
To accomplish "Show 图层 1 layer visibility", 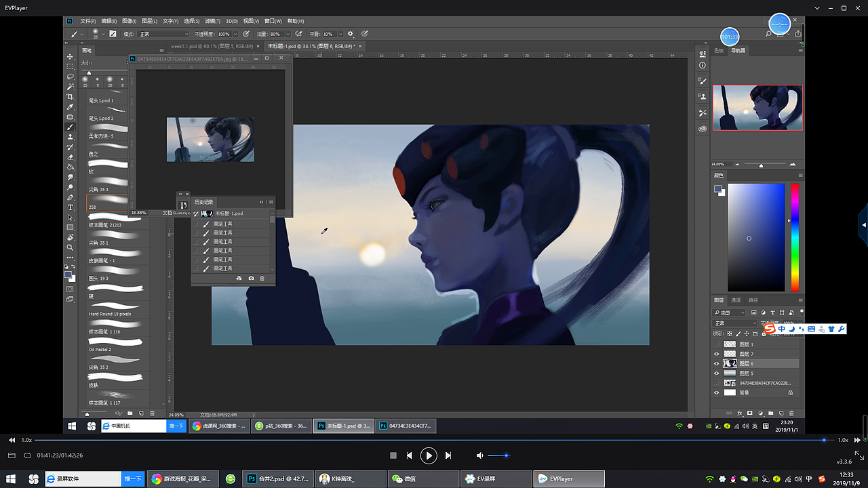I will coord(717,344).
